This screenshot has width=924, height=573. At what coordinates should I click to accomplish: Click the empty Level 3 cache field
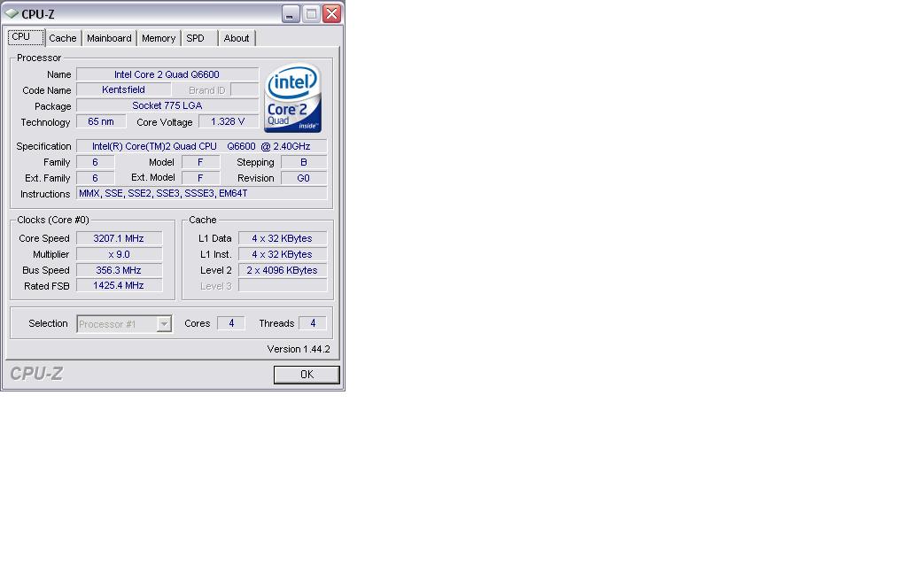coord(283,286)
